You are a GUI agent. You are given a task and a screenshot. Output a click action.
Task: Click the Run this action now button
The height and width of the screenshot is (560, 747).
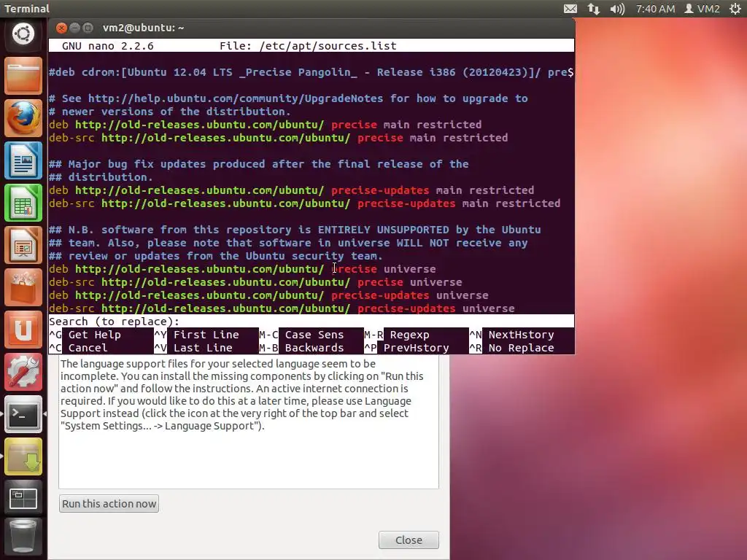(x=109, y=504)
